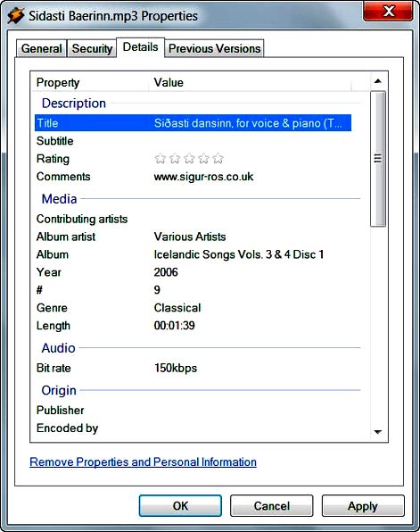Click the scrollbar up arrow

(378, 81)
